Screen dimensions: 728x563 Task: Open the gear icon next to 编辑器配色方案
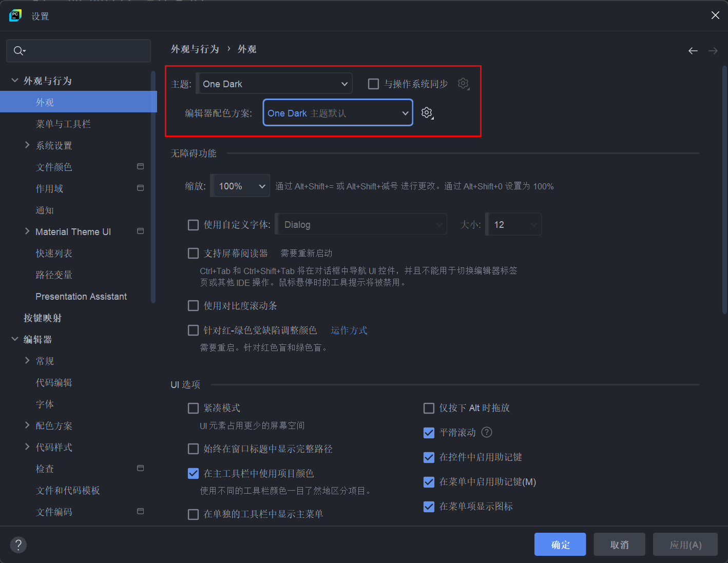[x=427, y=113]
